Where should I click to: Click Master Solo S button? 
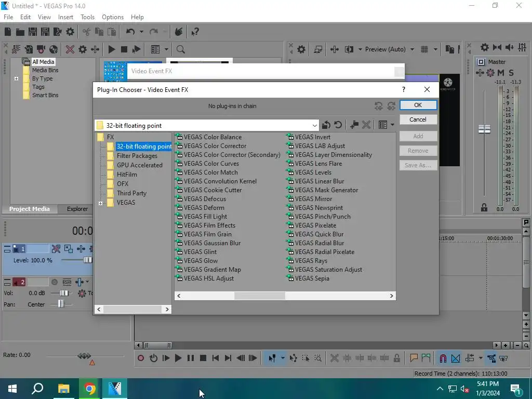(511, 73)
